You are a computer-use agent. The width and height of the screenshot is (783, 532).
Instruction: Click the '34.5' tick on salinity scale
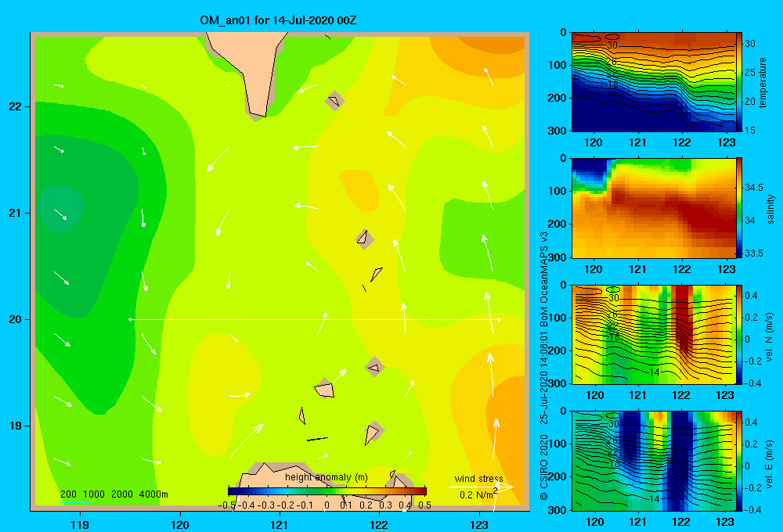753,188
